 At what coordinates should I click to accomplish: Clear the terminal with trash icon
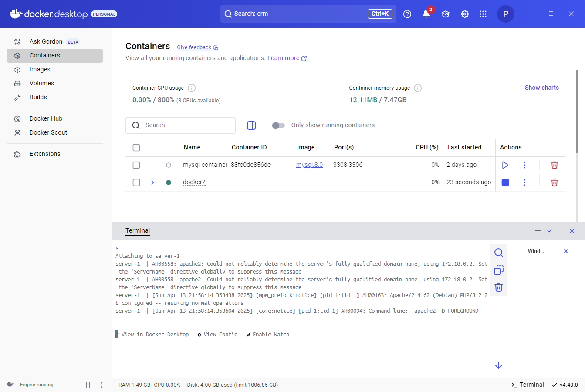coord(499,287)
